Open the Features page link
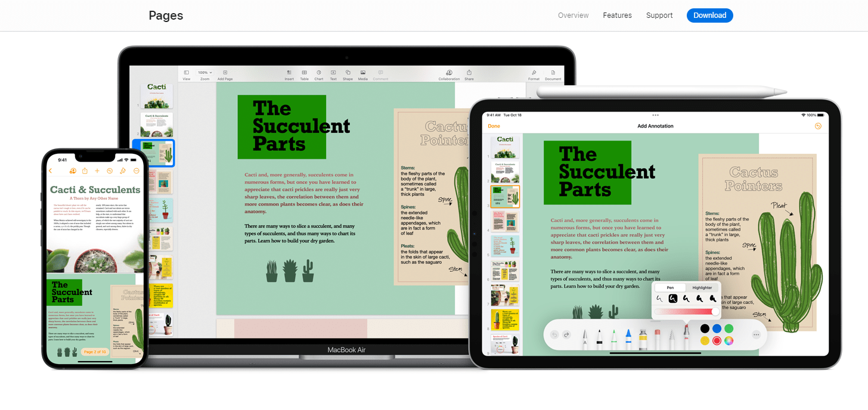The image size is (868, 410). pos(617,15)
